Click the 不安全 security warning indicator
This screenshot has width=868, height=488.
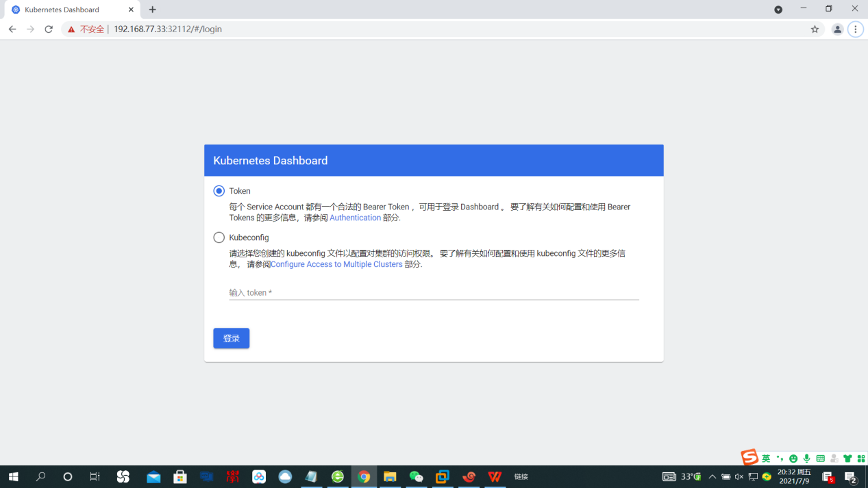point(86,29)
